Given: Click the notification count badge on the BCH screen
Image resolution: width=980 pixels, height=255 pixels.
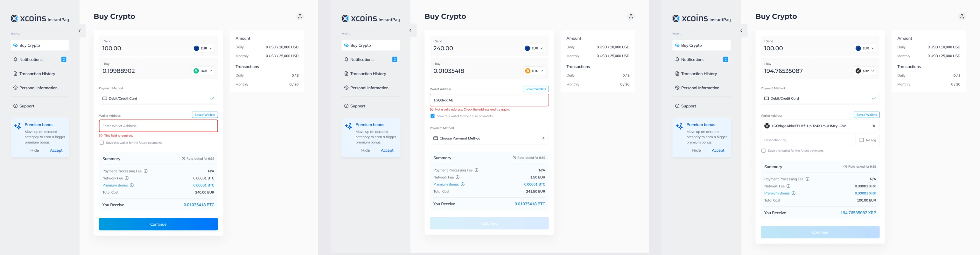Looking at the screenshot, I should 64,60.
